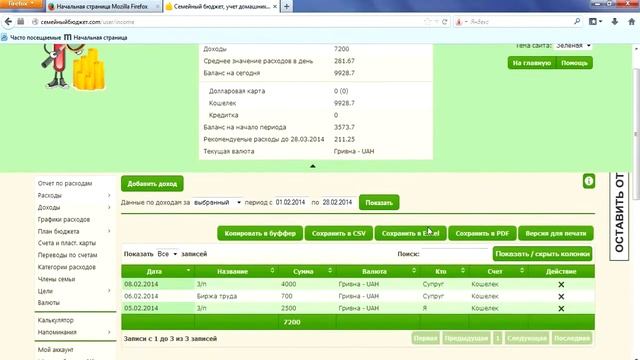Click the Помощь button
Image resolution: width=640 pixels, height=360 pixels.
coord(574,63)
